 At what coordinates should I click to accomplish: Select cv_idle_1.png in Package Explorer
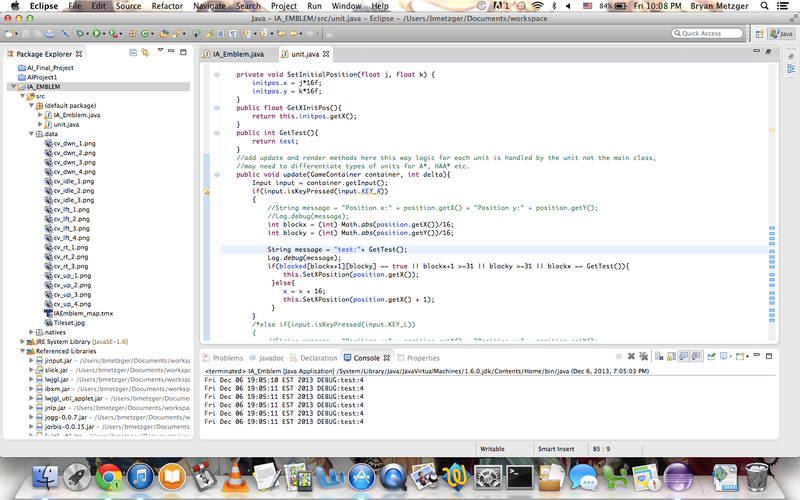coord(69,181)
